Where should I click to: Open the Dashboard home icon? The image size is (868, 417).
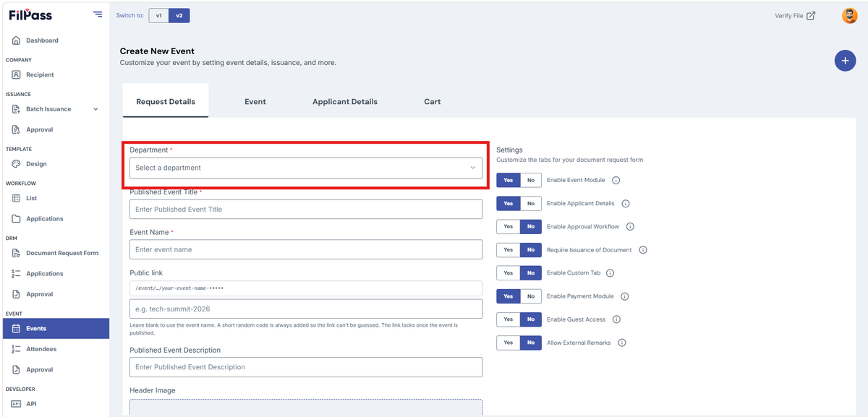click(16, 40)
